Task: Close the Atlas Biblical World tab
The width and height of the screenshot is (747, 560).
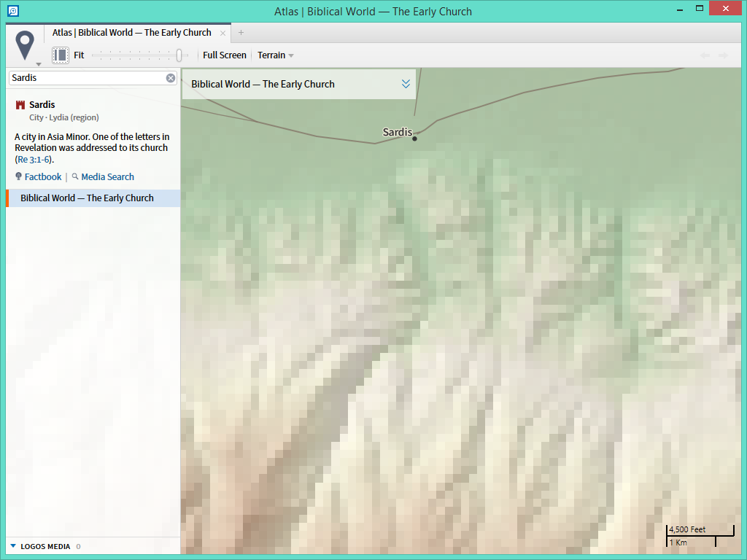Action: [222, 33]
